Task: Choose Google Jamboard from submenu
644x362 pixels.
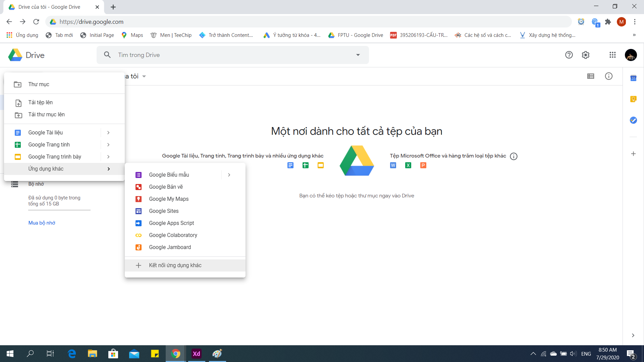Action: click(x=185, y=247)
